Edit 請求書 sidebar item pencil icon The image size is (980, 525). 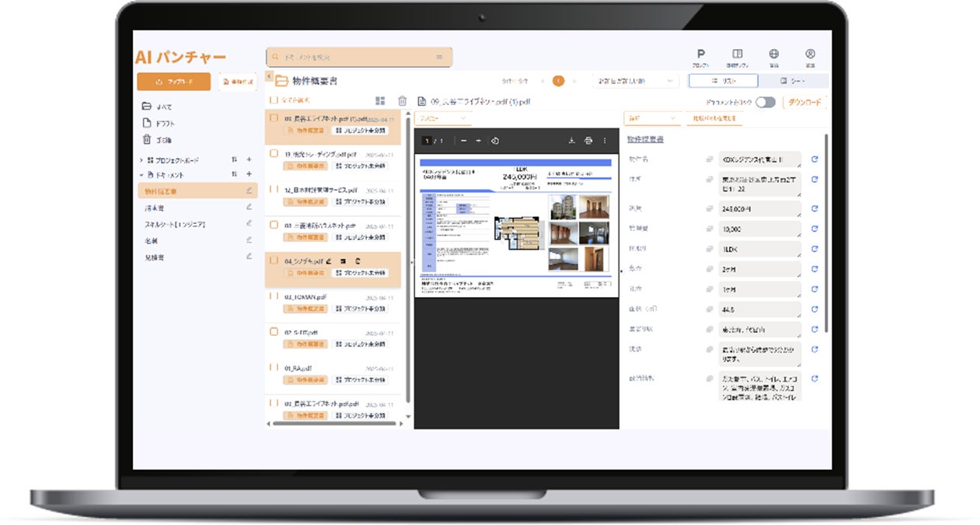coord(249,207)
